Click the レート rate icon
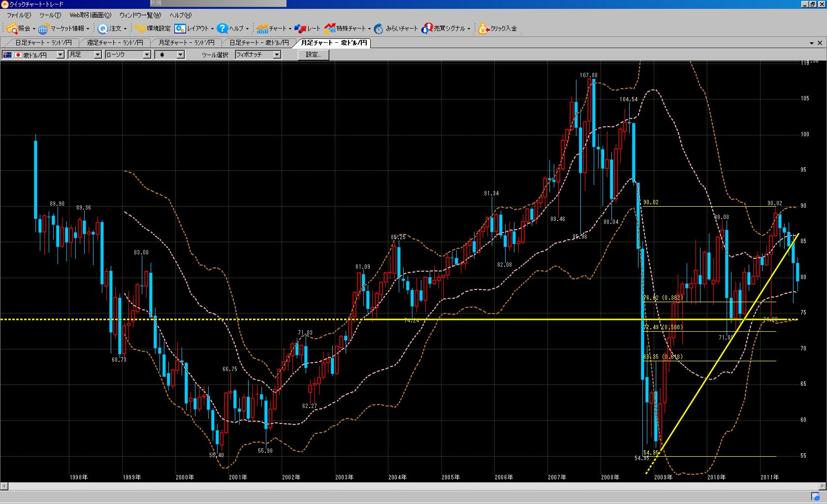The image size is (827, 504). 300,29
